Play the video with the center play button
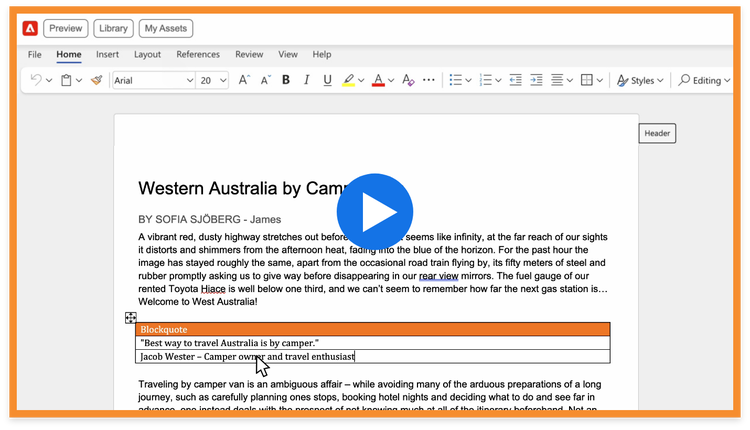750x430 pixels. pos(375,212)
